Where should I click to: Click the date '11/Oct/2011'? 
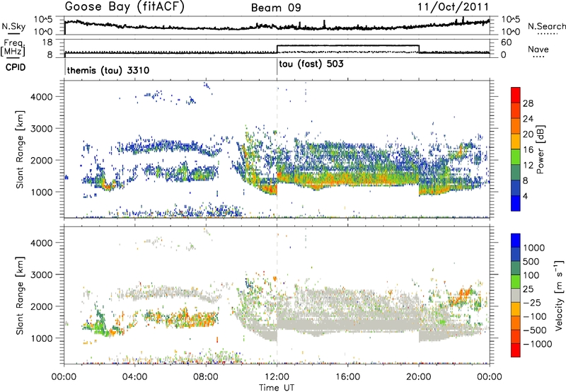[x=453, y=7]
